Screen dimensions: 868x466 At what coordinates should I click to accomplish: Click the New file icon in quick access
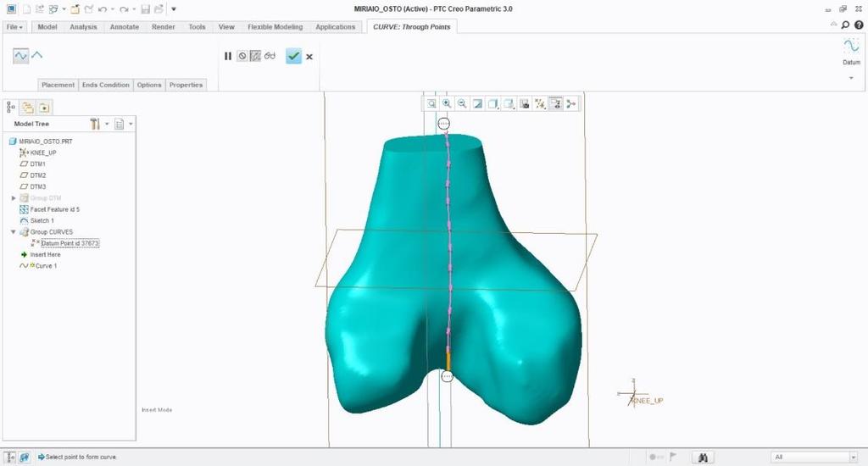pos(26,8)
